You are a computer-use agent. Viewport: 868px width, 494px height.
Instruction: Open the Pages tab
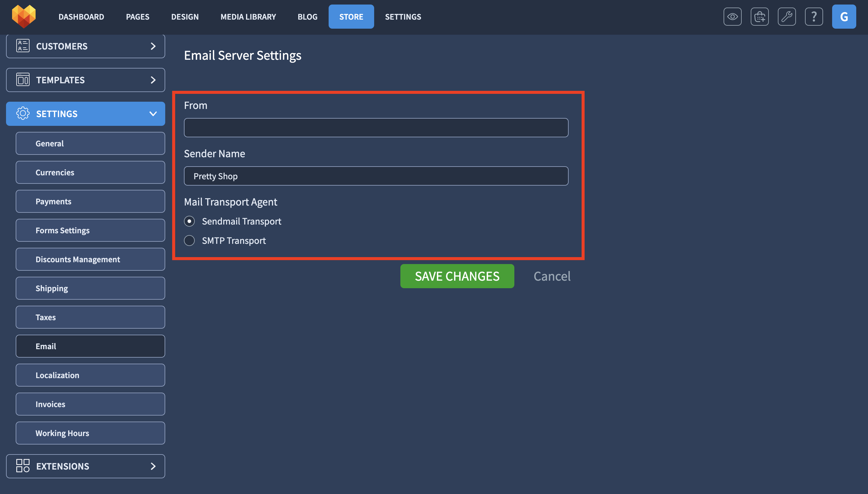click(137, 17)
